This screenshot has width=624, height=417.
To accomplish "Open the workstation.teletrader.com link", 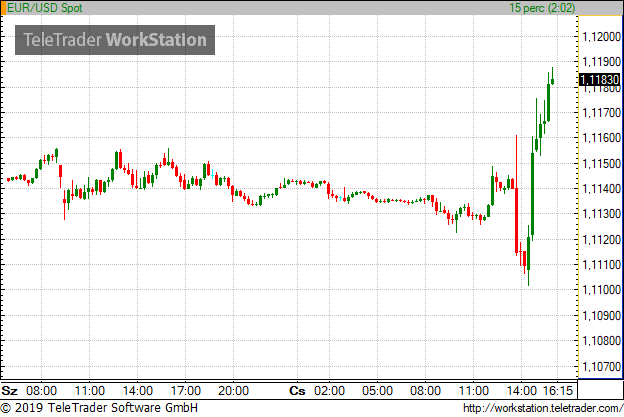I will [543, 408].
